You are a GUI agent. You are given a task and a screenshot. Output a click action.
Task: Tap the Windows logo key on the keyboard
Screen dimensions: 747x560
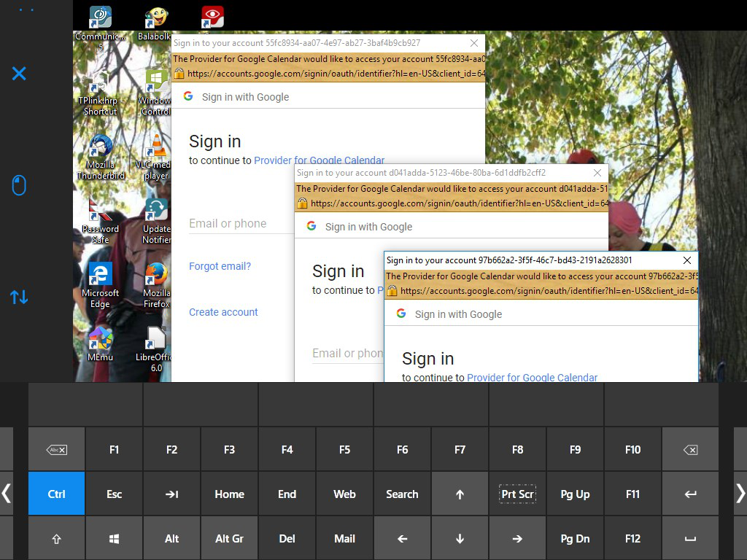point(114,539)
